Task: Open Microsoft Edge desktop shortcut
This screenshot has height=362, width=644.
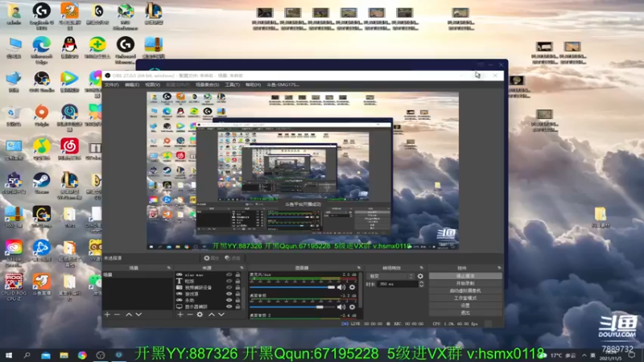Action: pos(42,50)
